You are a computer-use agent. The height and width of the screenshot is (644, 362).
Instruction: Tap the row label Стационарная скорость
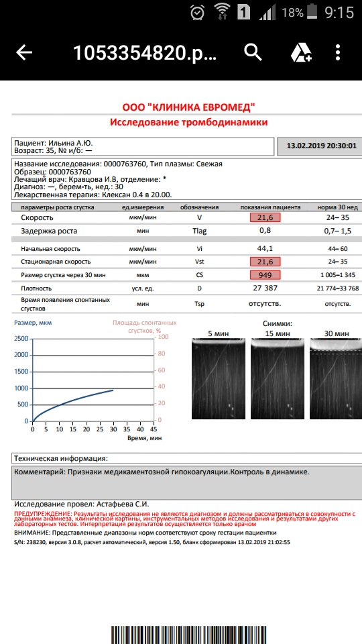pyautogui.click(x=56, y=262)
